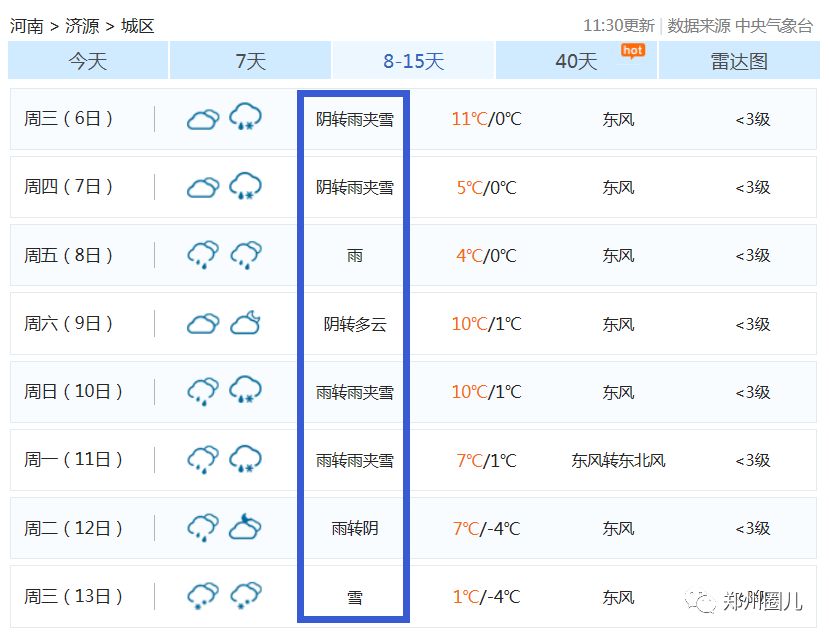
Task: Click the overcast cloud icon for 周四（7日）
Action: pyautogui.click(x=203, y=187)
